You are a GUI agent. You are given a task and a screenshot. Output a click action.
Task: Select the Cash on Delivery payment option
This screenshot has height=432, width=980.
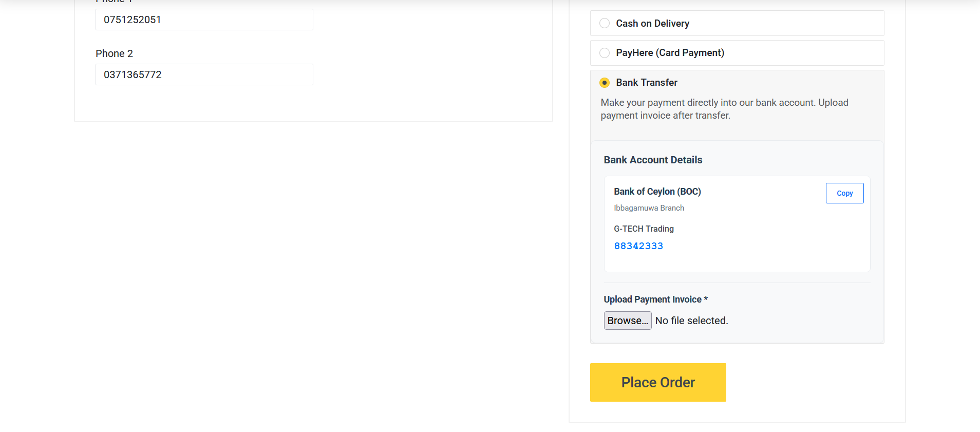click(604, 23)
